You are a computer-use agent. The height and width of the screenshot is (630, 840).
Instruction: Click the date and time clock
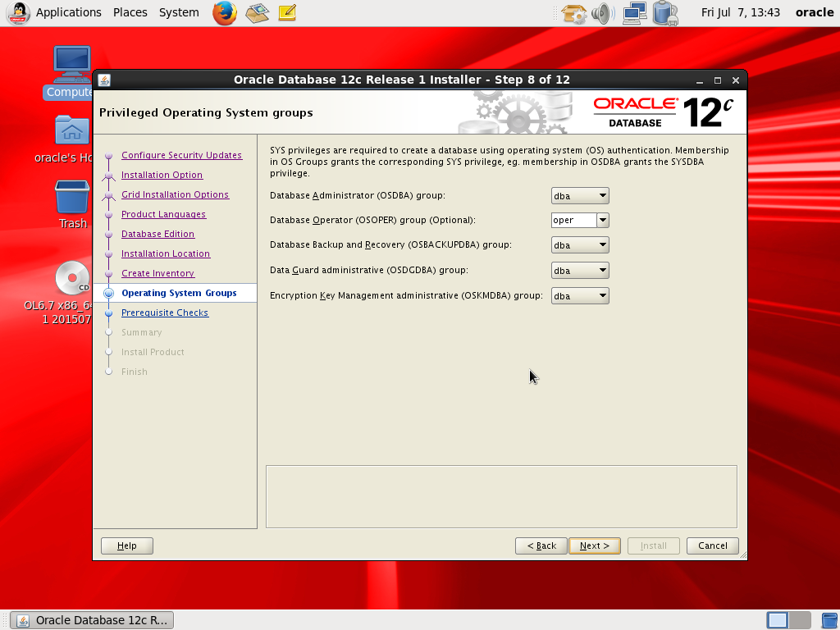[741, 12]
